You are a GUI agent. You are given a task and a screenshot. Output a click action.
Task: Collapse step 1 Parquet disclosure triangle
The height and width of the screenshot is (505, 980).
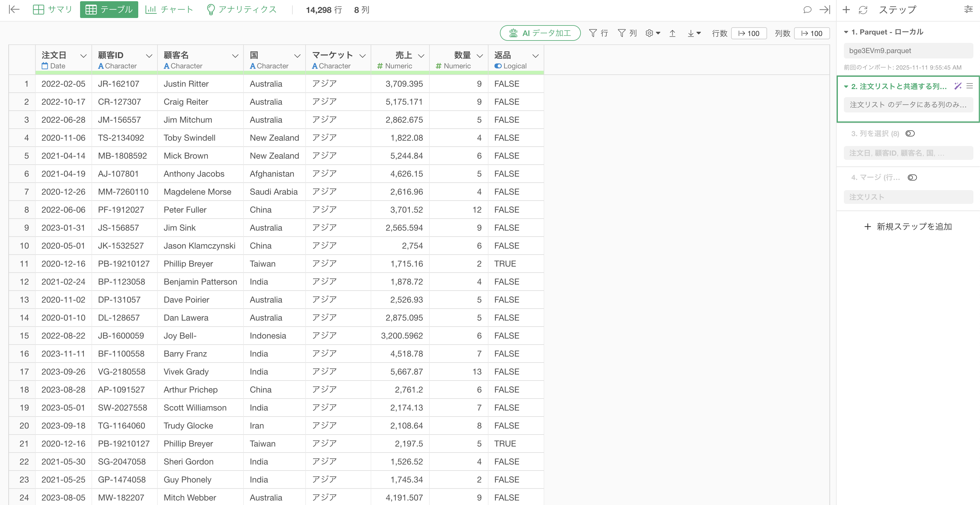[x=846, y=32]
